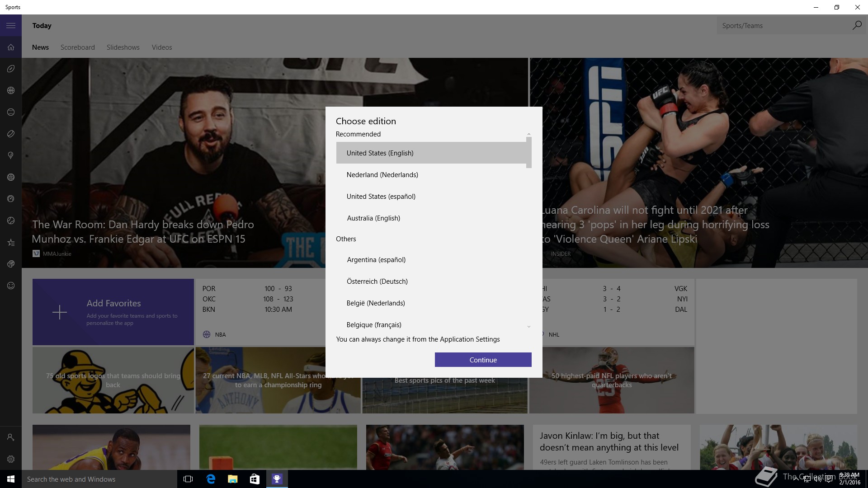The height and width of the screenshot is (488, 868).
Task: Click the search magnifier icon
Action: click(857, 25)
